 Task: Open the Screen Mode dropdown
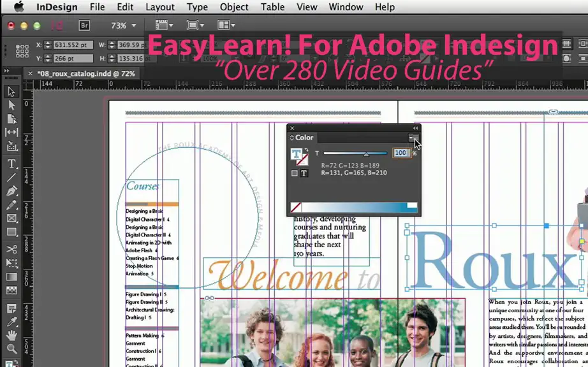tap(195, 25)
